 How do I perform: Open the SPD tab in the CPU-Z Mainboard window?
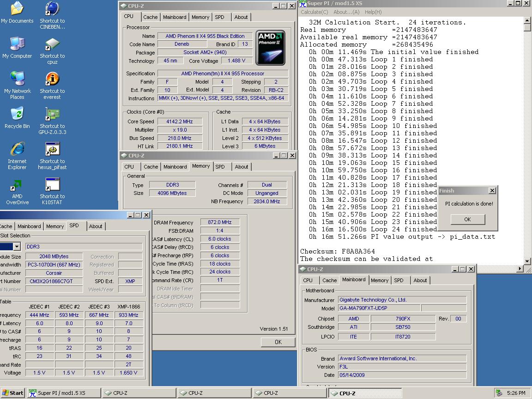399,280
